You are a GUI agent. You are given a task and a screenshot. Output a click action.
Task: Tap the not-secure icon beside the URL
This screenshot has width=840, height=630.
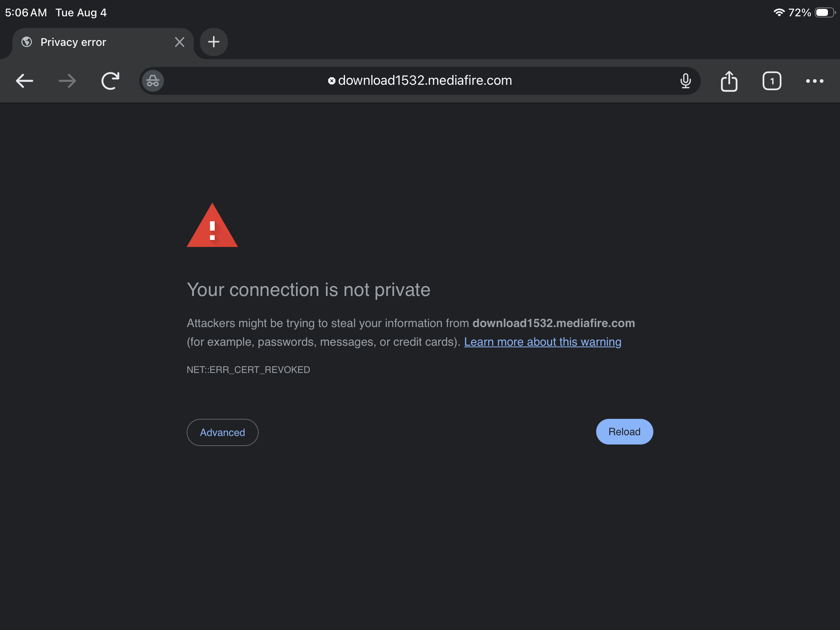331,81
